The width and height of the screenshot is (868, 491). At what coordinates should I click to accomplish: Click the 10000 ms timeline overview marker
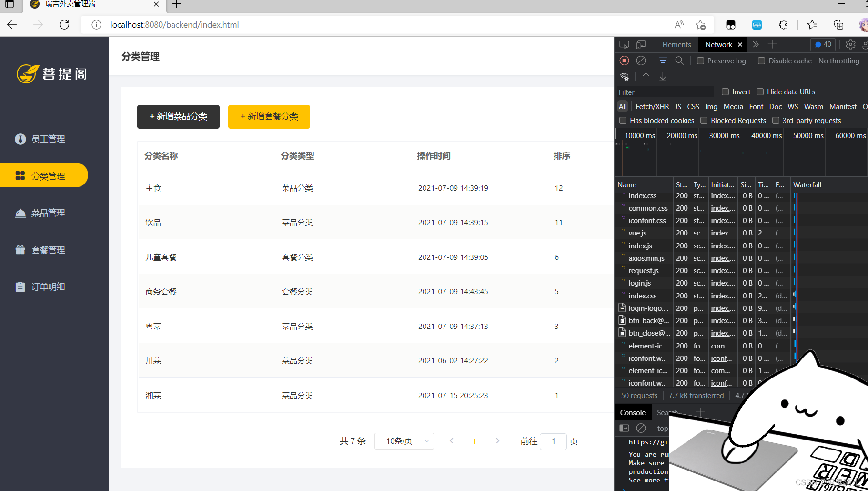coord(640,136)
